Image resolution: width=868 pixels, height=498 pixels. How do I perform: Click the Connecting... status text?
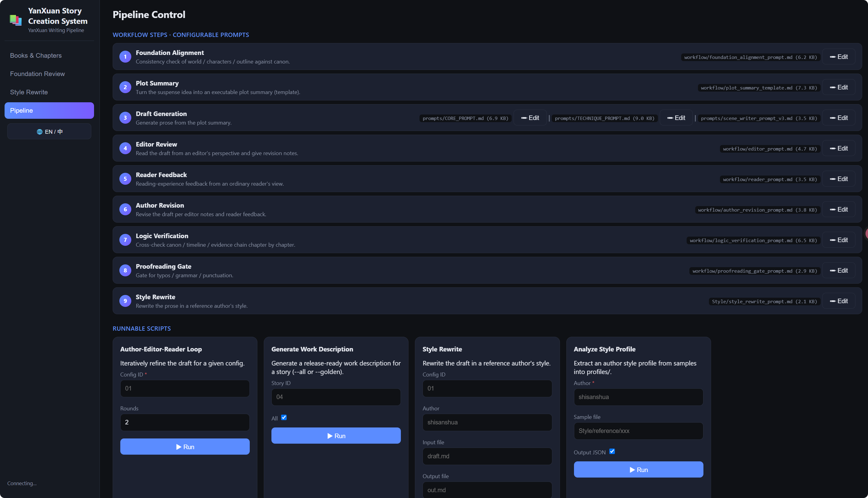22,483
